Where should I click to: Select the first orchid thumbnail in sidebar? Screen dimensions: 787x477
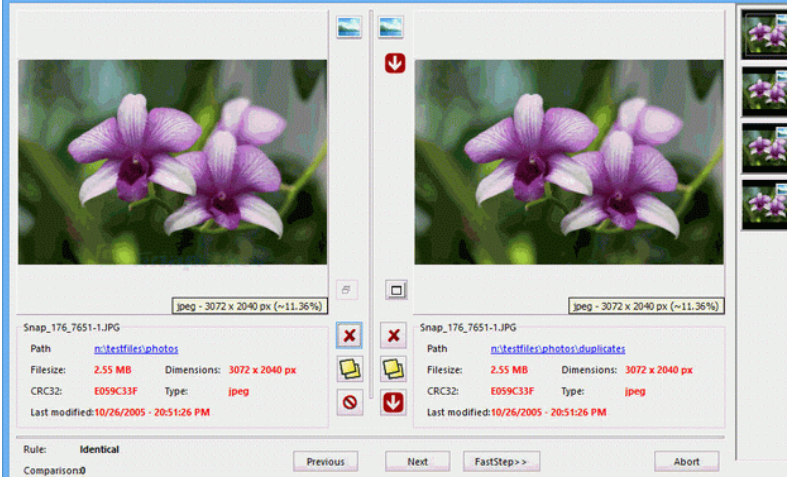tap(764, 34)
